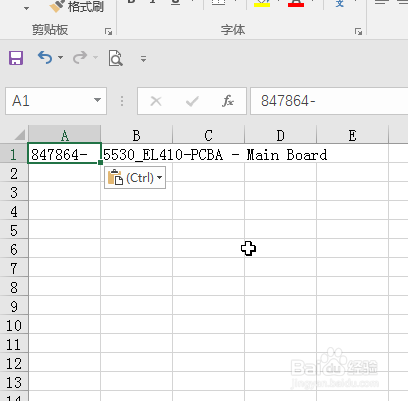
Task: Click cell A1 containing 847864-
Action: point(65,153)
